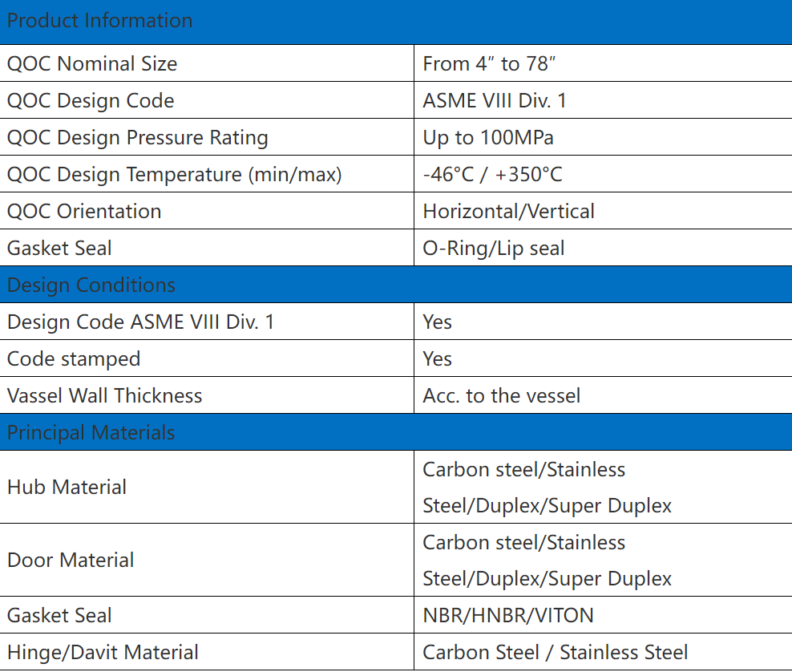792x672 pixels.
Task: Select the QOC Orientation label cell
Action: [x=207, y=211]
